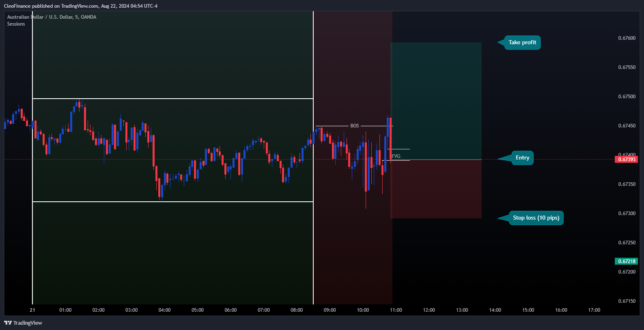Image resolution: width=644 pixels, height=330 pixels.
Task: Click the 0.67500 price axis label
Action: coord(627,97)
